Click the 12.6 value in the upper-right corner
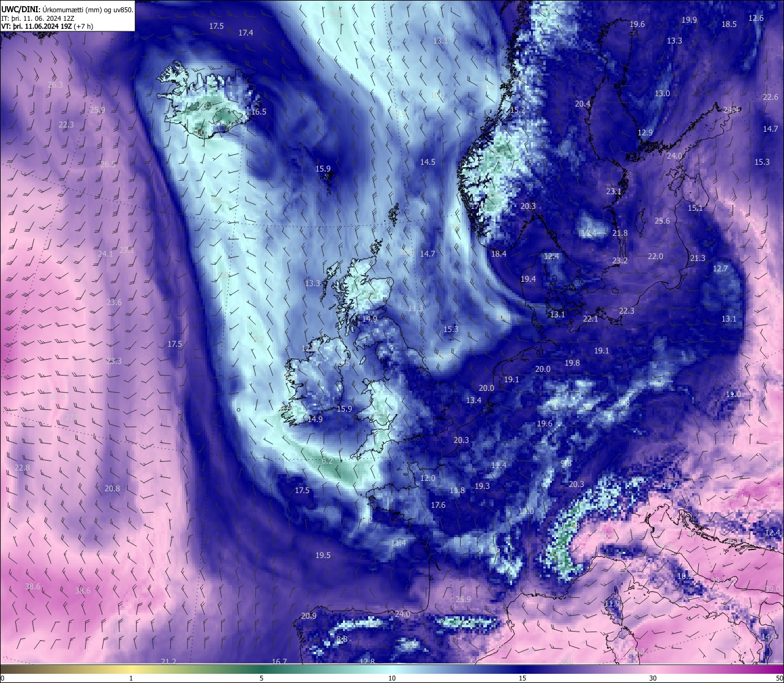This screenshot has height=683, width=784. [x=756, y=18]
